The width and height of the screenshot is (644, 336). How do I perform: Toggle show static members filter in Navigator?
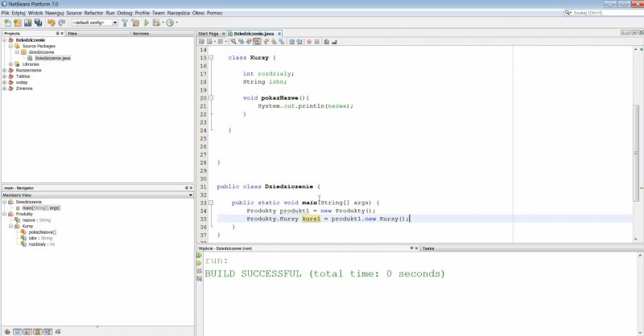click(x=27, y=330)
